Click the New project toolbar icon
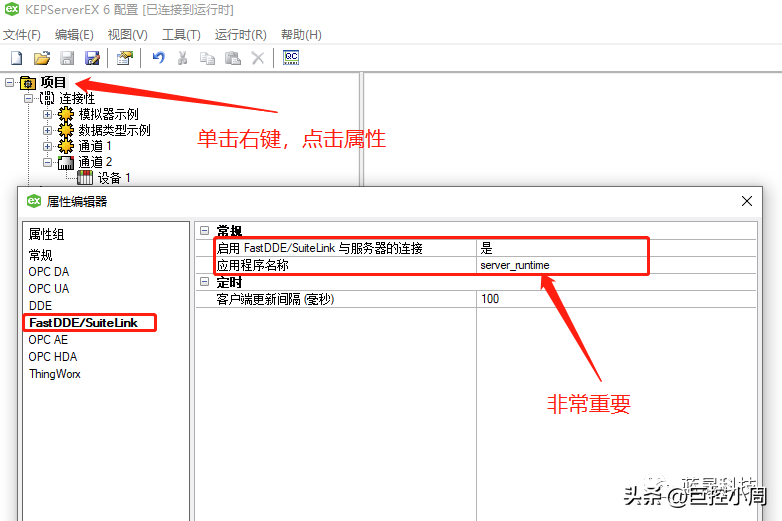This screenshot has width=782, height=521. coord(16,58)
